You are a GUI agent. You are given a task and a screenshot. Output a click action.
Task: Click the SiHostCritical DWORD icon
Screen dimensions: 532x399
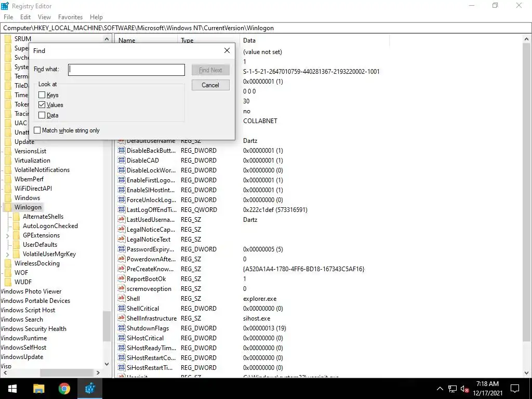(122, 338)
